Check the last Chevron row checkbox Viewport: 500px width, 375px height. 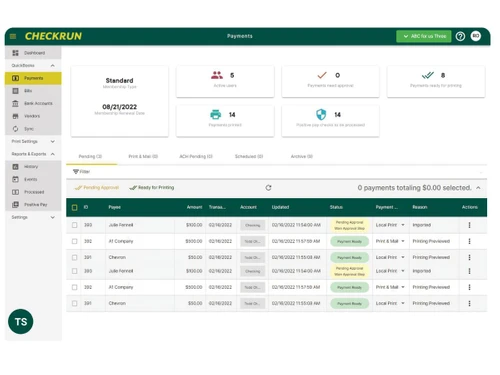pyautogui.click(x=75, y=303)
